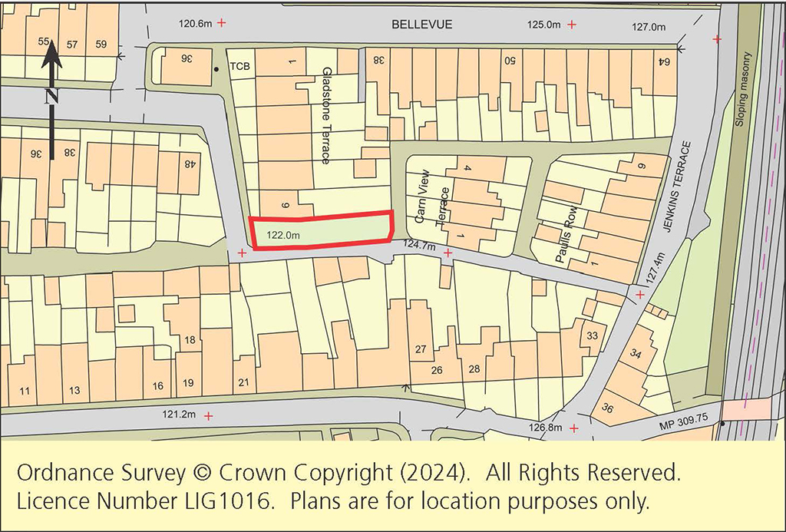
Task: Click house number 16
Action: (158, 385)
